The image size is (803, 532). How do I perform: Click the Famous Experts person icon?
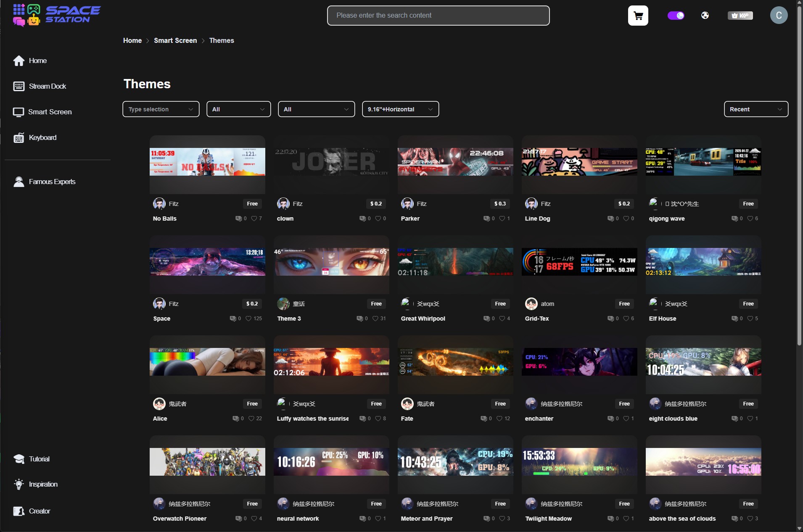coord(19,182)
